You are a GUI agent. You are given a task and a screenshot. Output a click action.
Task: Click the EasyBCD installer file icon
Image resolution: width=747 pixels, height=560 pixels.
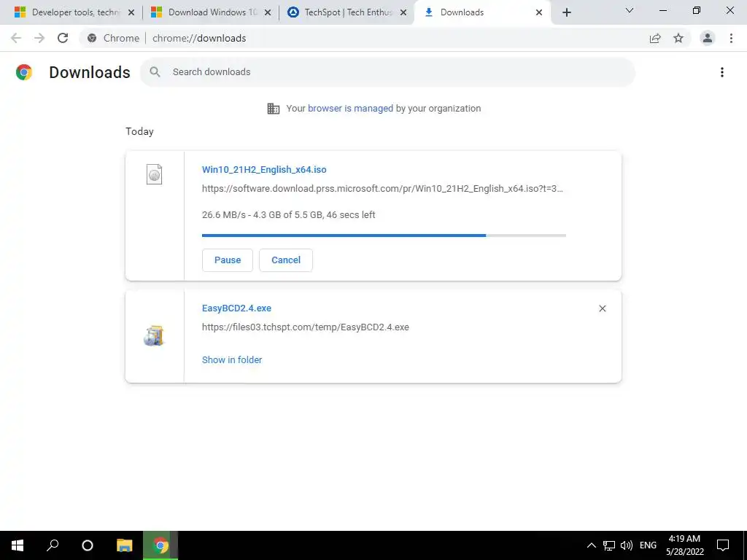(154, 335)
